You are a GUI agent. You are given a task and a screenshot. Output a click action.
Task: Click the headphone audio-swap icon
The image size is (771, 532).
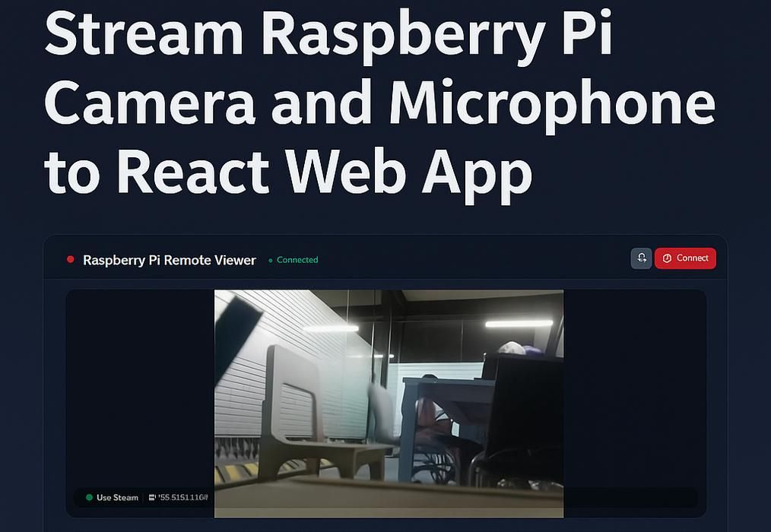[640, 258]
